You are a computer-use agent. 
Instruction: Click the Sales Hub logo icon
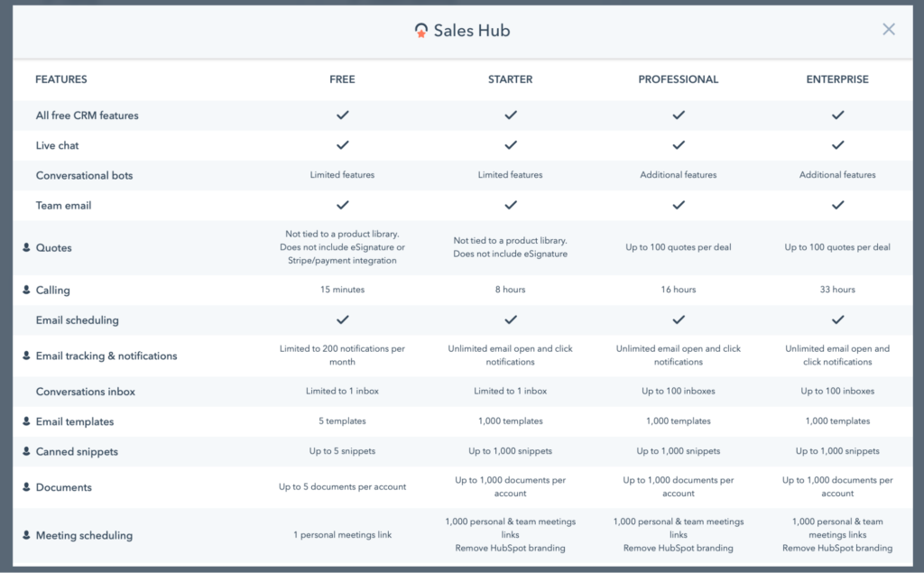420,31
